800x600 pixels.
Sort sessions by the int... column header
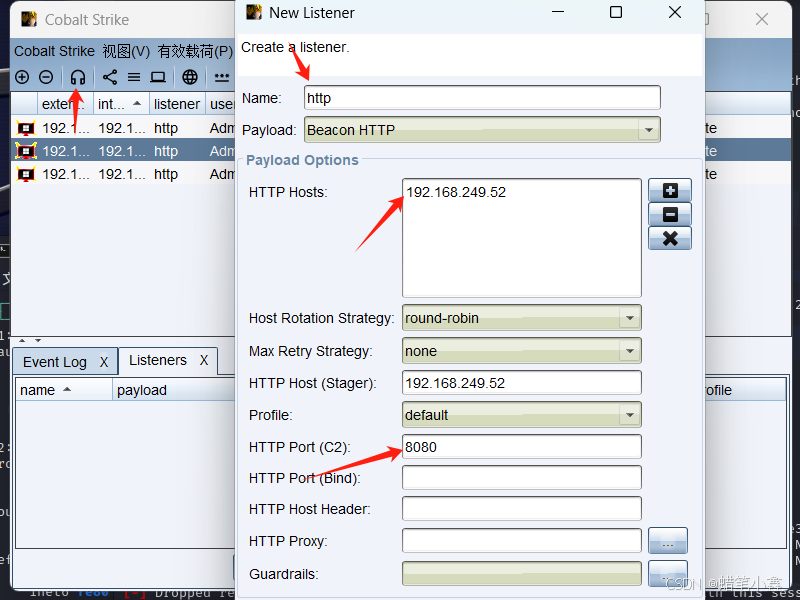click(x=121, y=104)
